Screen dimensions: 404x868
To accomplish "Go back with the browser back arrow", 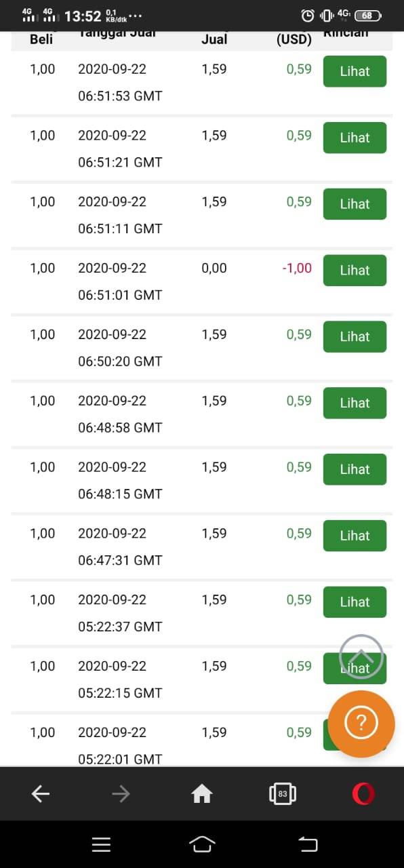I will pos(41,793).
